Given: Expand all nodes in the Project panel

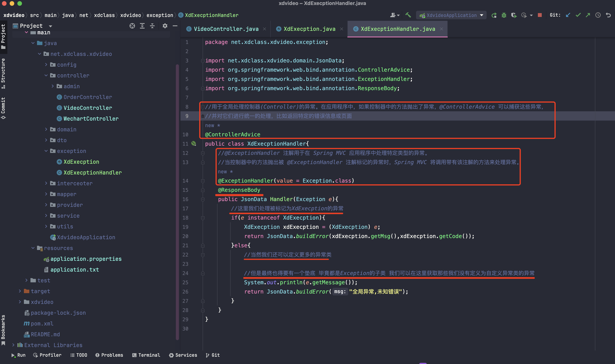Looking at the screenshot, I should (x=142, y=26).
